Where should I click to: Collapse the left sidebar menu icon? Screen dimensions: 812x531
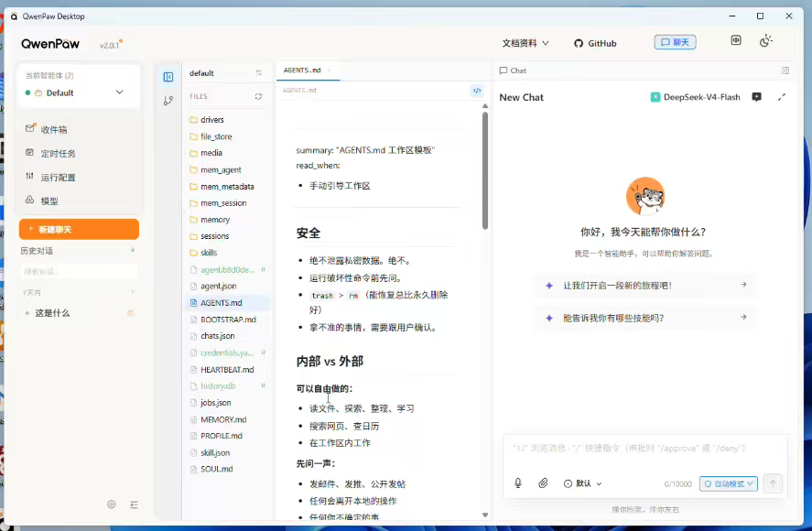coord(135,504)
